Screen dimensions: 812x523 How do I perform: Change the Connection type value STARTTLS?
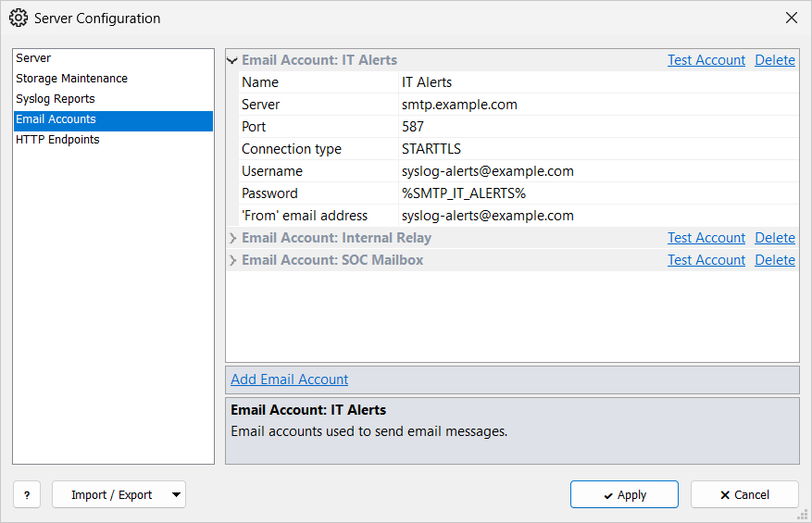click(598, 149)
